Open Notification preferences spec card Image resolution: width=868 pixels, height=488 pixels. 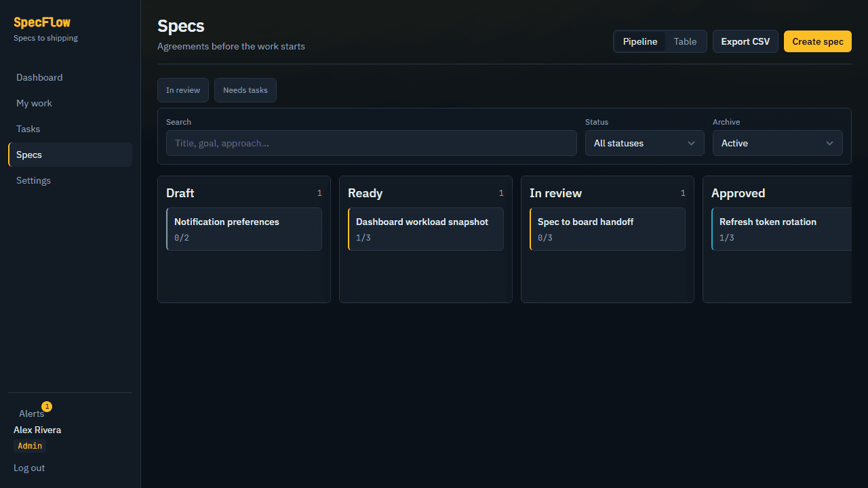244,229
